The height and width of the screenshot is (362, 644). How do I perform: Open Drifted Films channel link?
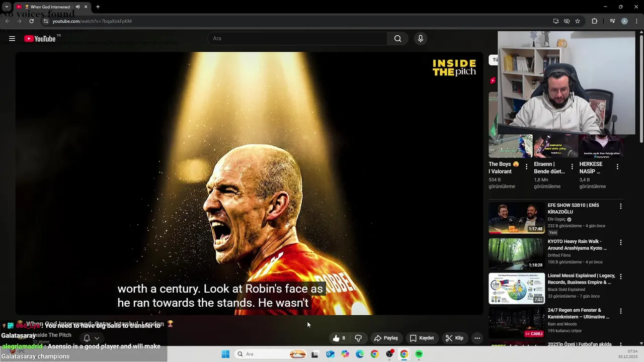(x=559, y=255)
